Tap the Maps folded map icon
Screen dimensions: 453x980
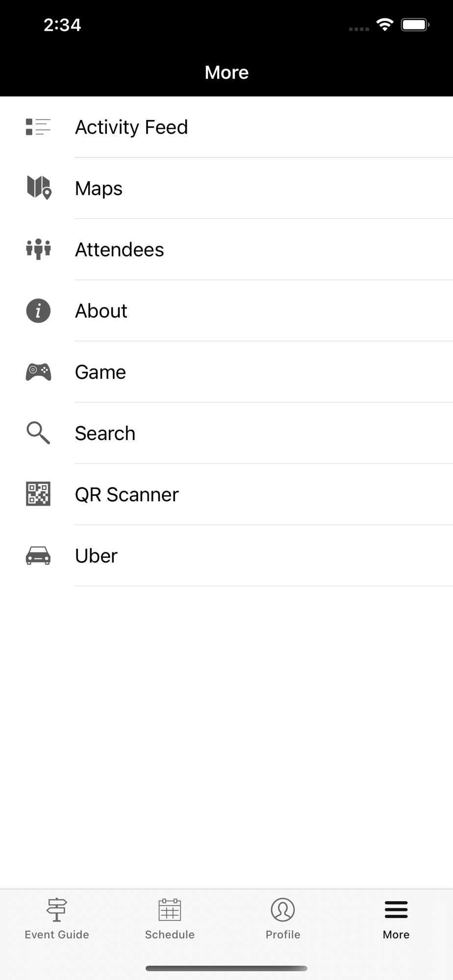pyautogui.click(x=39, y=188)
